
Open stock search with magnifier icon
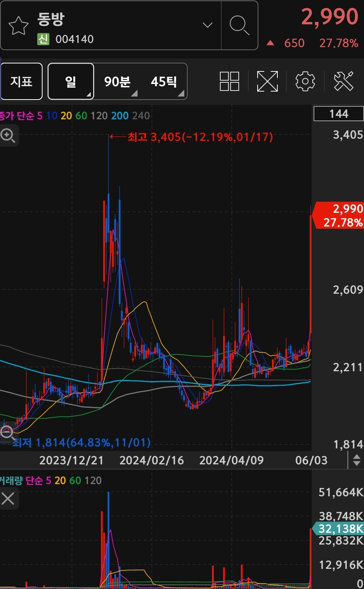click(239, 25)
